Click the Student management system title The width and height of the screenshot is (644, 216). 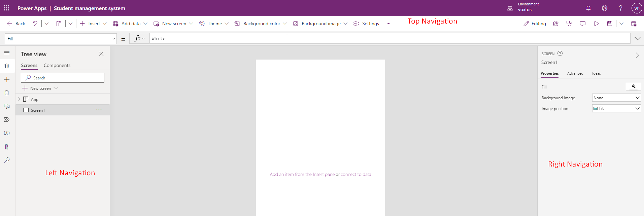coord(90,8)
